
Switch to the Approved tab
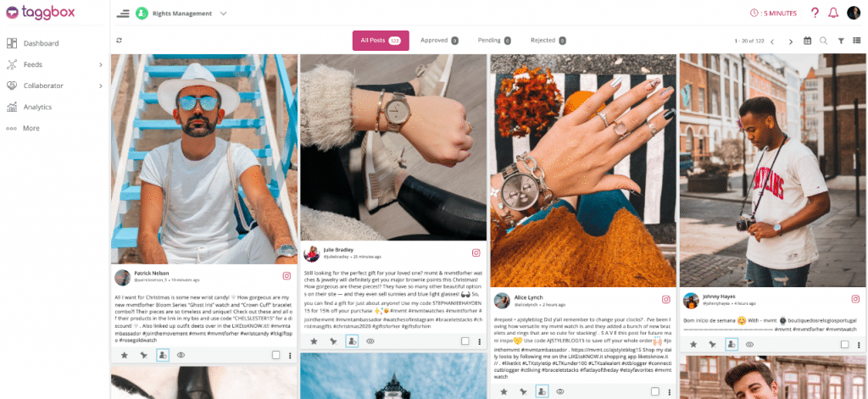439,41
